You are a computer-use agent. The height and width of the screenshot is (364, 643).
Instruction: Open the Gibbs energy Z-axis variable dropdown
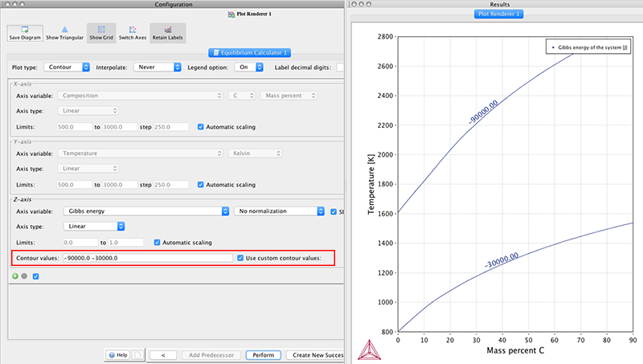146,211
